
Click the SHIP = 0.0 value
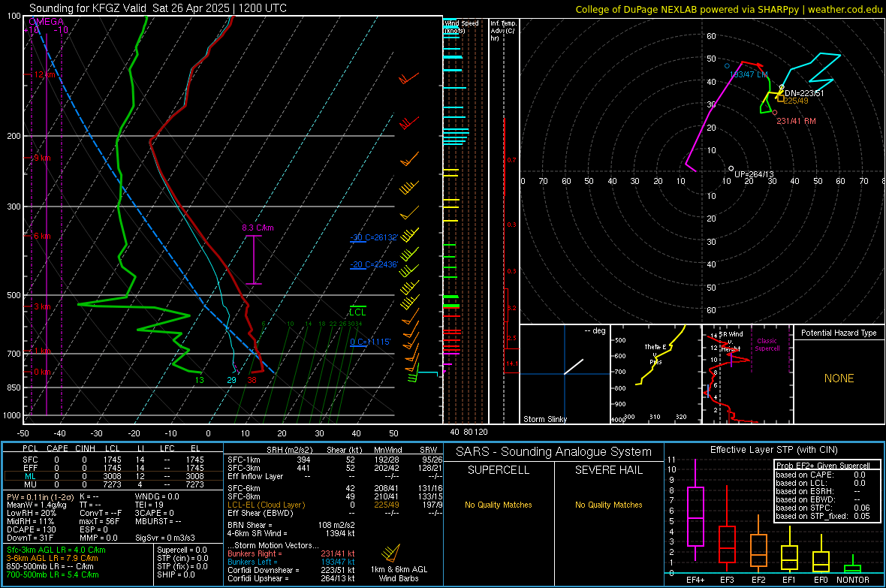[176, 575]
